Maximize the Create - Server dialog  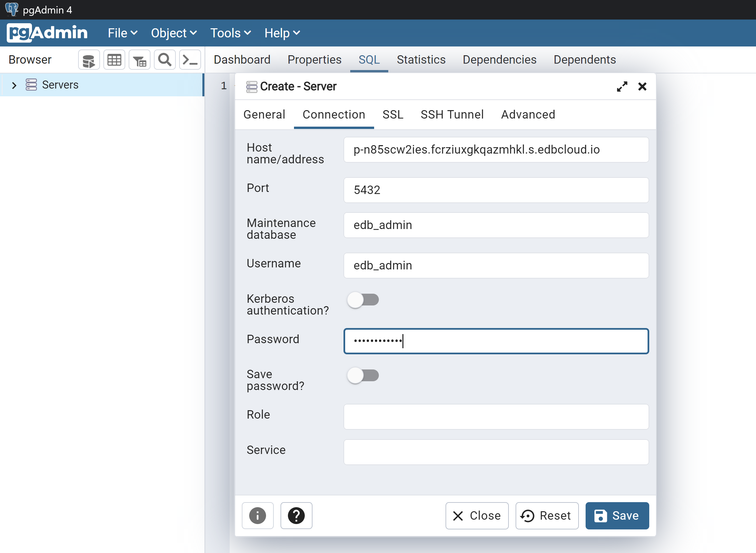click(622, 87)
